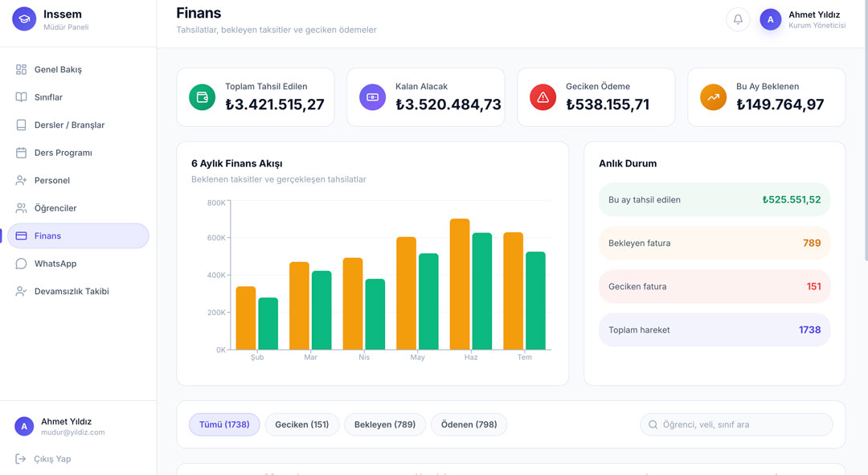The width and height of the screenshot is (868, 475).
Task: Click the search magnifier icon
Action: (x=653, y=424)
